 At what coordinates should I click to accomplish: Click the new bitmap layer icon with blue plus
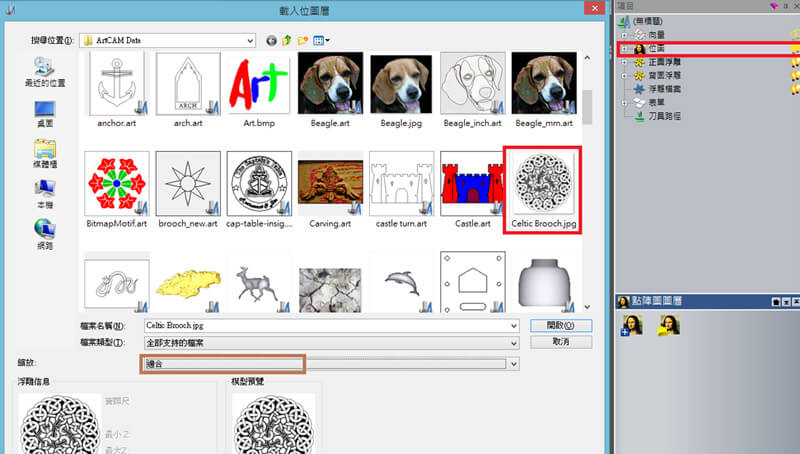(x=631, y=325)
